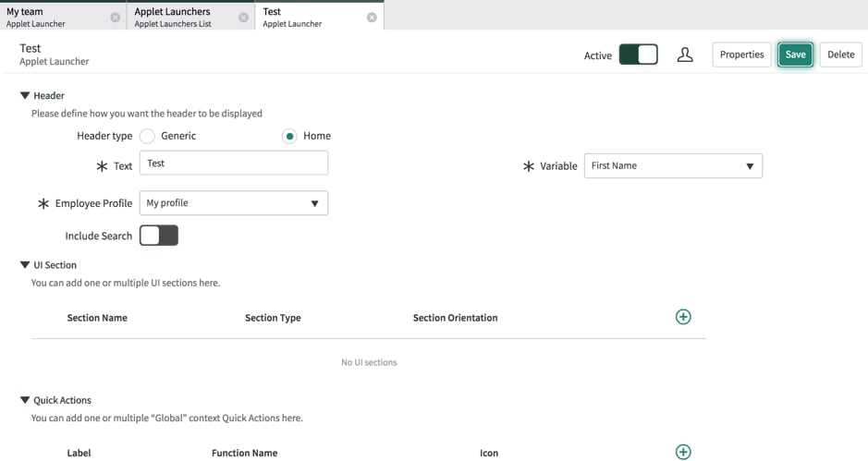Click the Text input field containing Test

(x=233, y=164)
